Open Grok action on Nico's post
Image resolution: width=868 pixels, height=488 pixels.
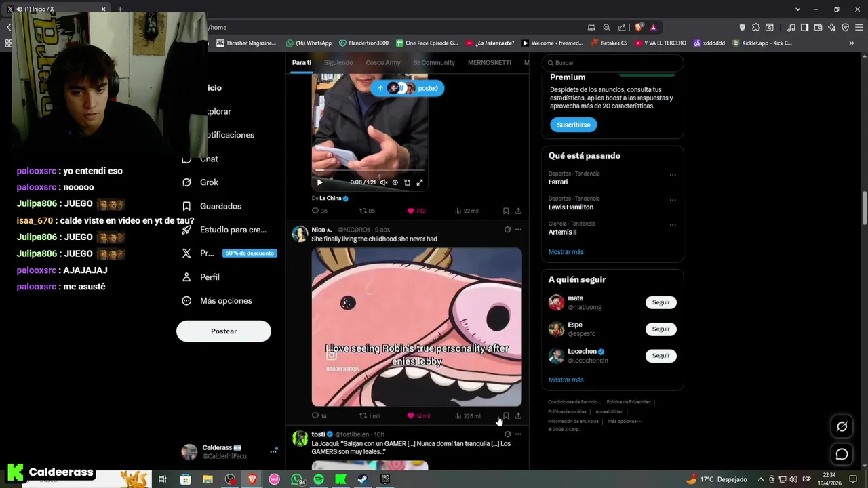[507, 230]
